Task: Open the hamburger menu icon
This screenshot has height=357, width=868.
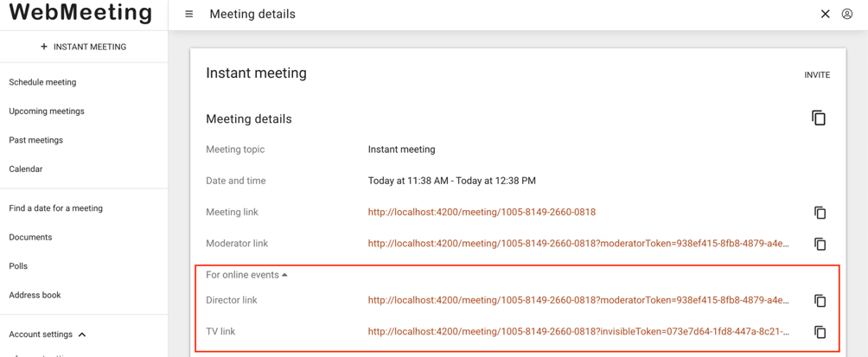Action: [188, 15]
